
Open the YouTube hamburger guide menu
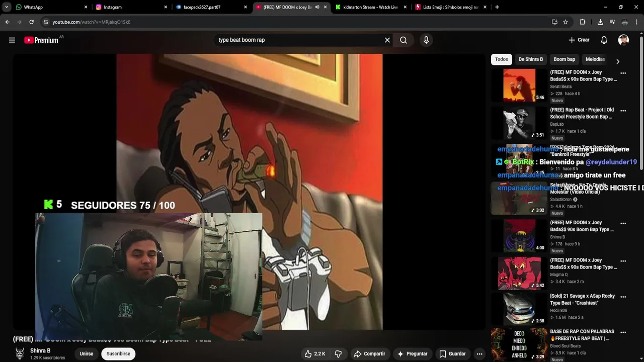pyautogui.click(x=12, y=40)
